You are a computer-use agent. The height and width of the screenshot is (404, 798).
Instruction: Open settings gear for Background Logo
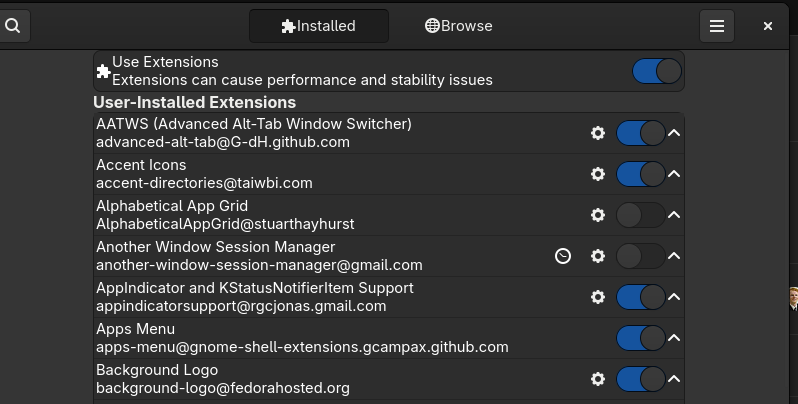pos(598,379)
